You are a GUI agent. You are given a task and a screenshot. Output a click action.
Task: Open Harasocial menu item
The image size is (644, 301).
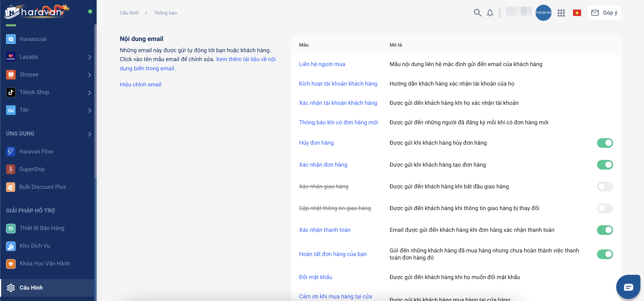tap(33, 39)
